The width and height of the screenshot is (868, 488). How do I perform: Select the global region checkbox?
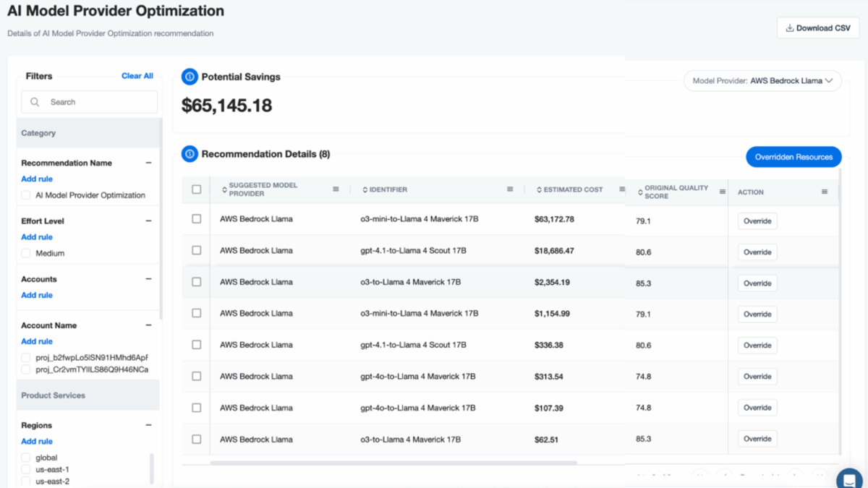26,458
